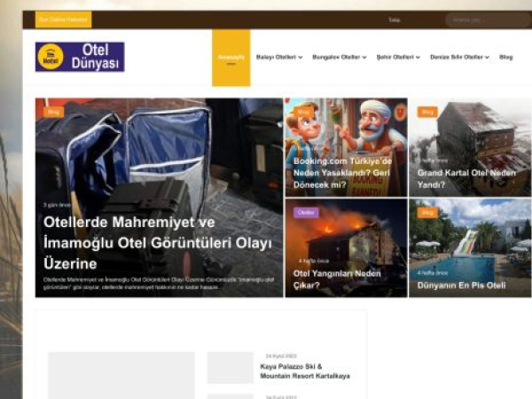The image size is (532, 399).
Task: Select the Anasayfa menu tab
Action: coord(231,58)
